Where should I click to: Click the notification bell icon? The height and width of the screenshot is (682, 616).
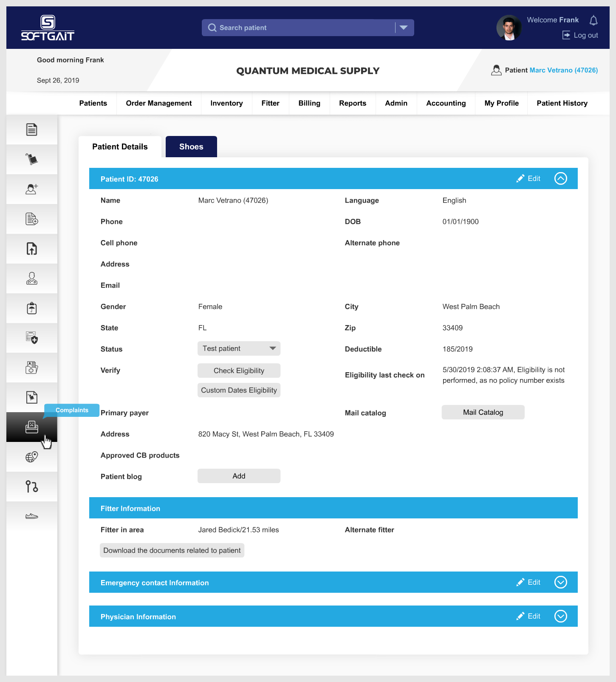[593, 20]
